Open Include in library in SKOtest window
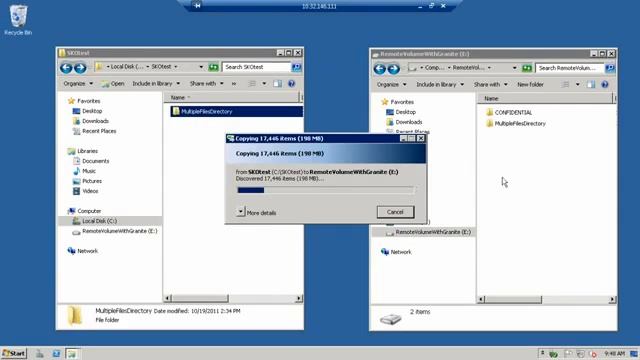 tap(156, 84)
